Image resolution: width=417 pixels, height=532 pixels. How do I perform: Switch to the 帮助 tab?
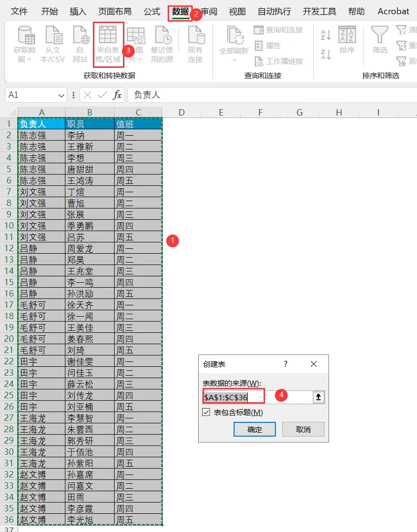click(356, 11)
